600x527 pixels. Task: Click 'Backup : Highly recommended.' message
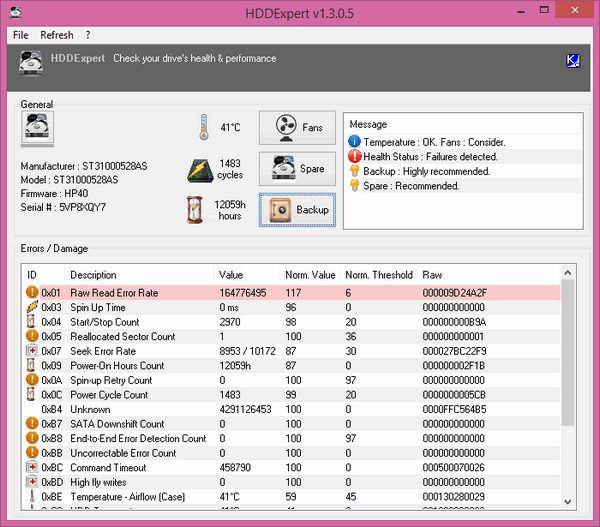(x=426, y=171)
